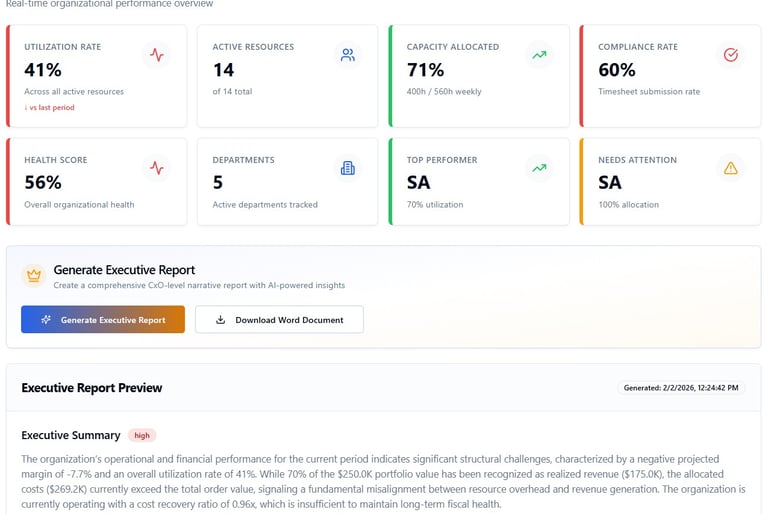768x514 pixels.
Task: Click the Active Resources people icon
Action: (347, 55)
